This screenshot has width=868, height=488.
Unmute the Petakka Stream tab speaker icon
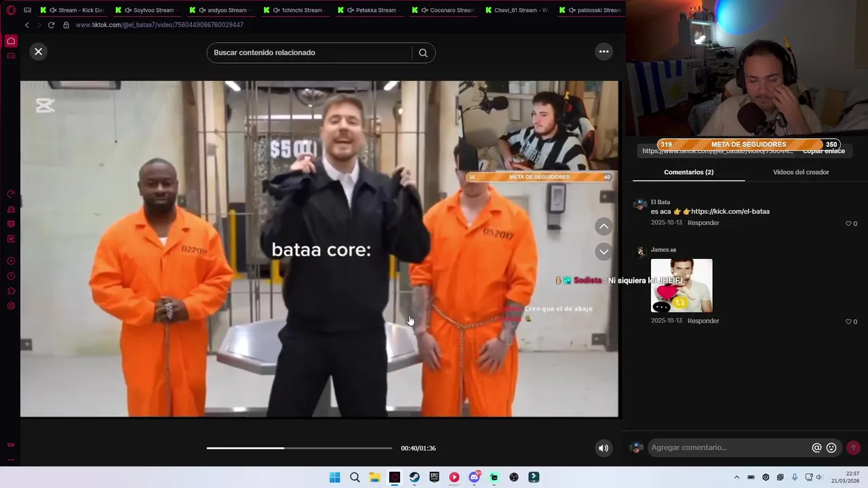coord(351,10)
